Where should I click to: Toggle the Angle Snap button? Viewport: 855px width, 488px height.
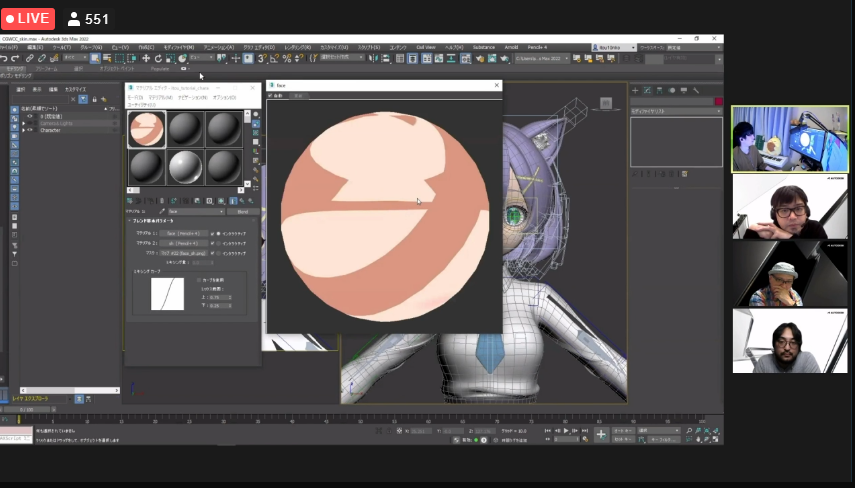coord(274,58)
